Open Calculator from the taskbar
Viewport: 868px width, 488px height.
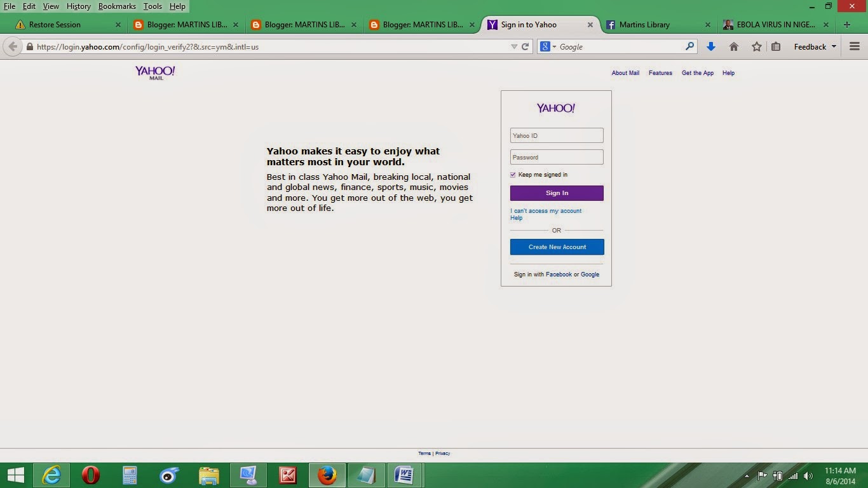[130, 475]
